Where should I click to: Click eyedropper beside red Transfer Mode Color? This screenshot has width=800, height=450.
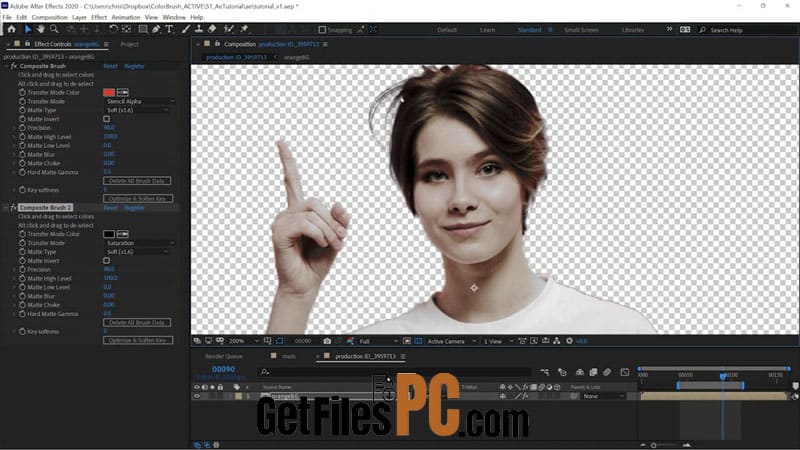pyautogui.click(x=122, y=92)
